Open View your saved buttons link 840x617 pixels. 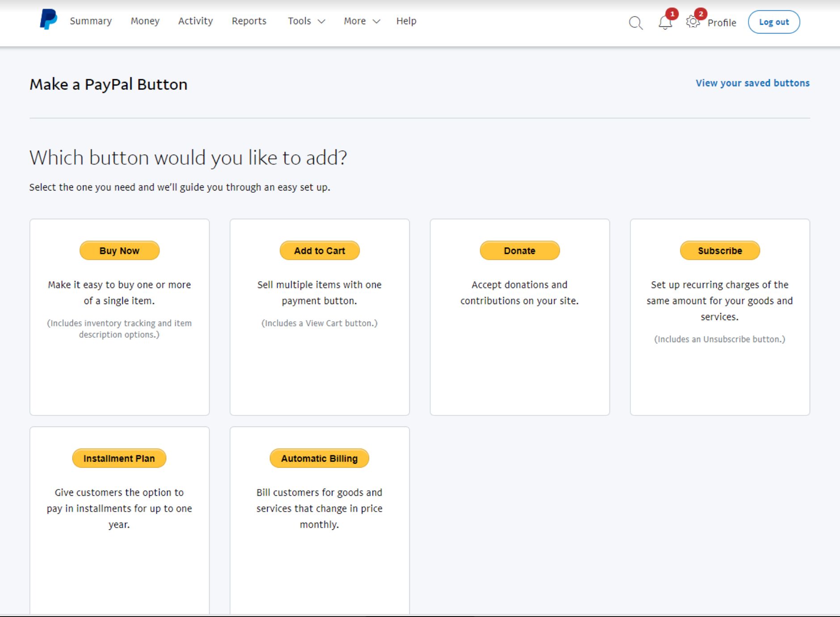pyautogui.click(x=752, y=83)
